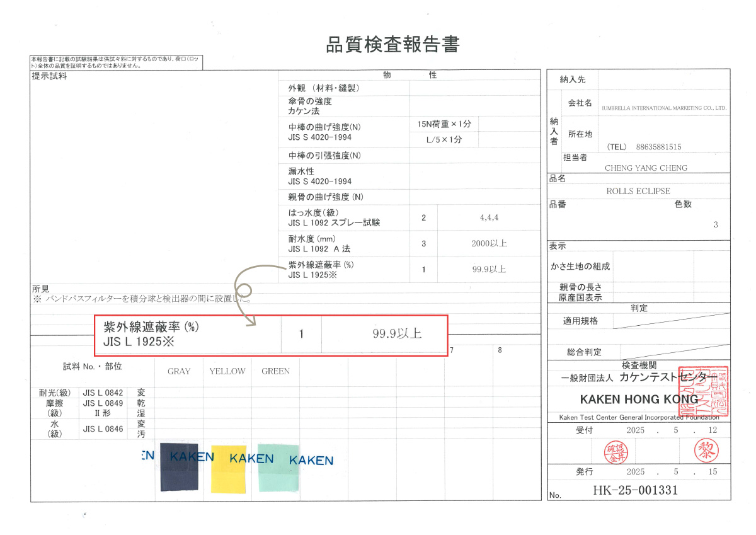Click the product name ROLLS ECLIPSE

[x=638, y=191]
